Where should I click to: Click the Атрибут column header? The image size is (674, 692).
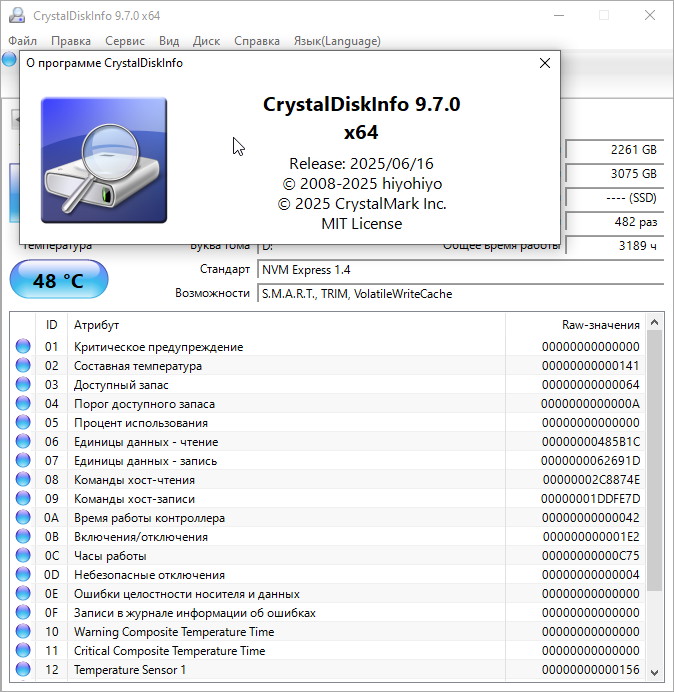(286, 325)
